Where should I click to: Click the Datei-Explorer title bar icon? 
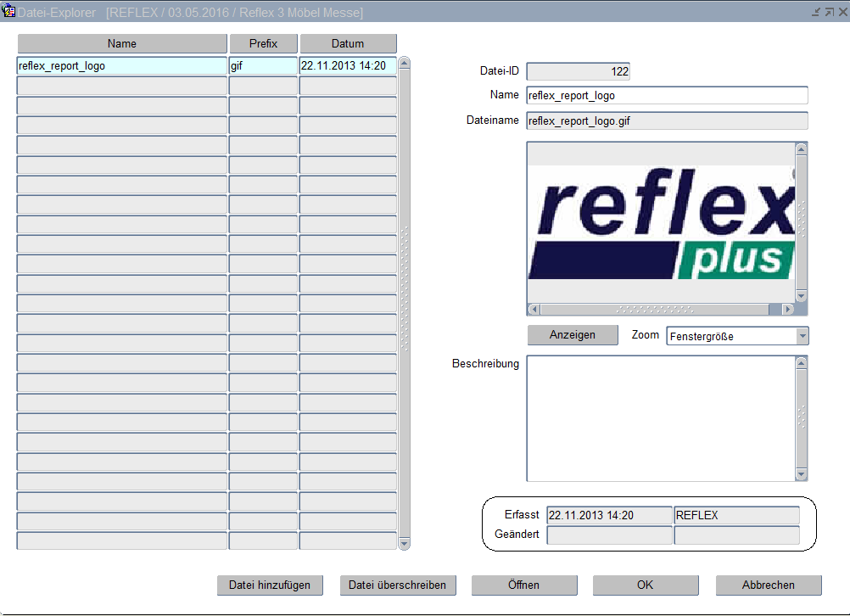click(x=9, y=12)
